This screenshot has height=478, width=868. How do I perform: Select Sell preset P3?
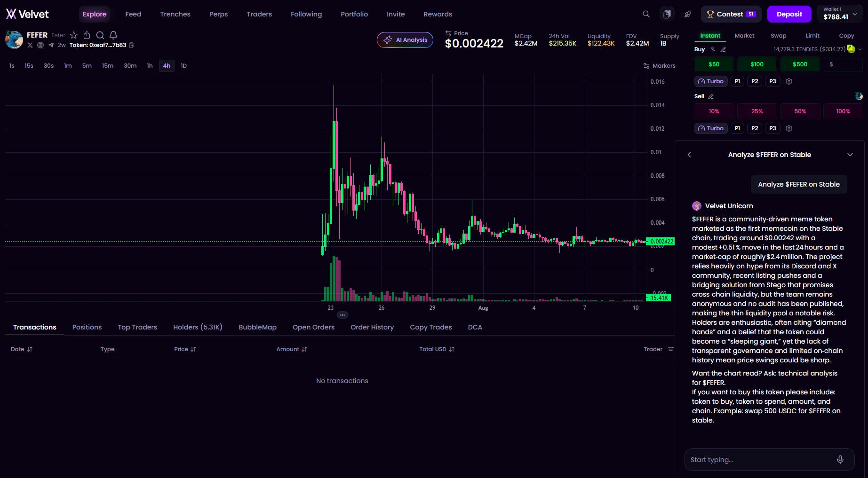(x=772, y=128)
